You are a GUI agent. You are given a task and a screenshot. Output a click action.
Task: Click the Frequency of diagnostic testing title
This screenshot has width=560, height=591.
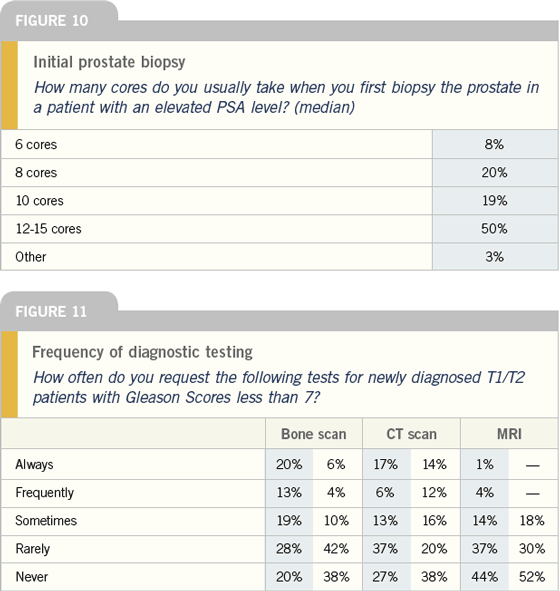click(x=142, y=352)
